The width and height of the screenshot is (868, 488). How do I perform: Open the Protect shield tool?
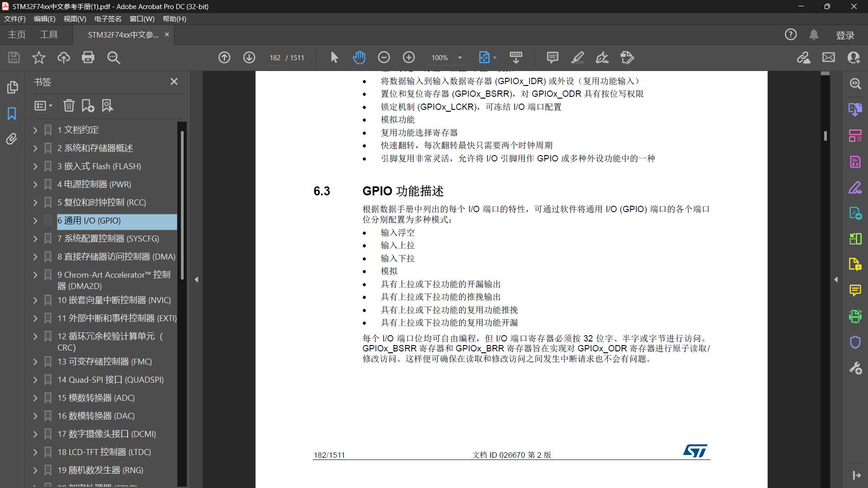(x=855, y=342)
